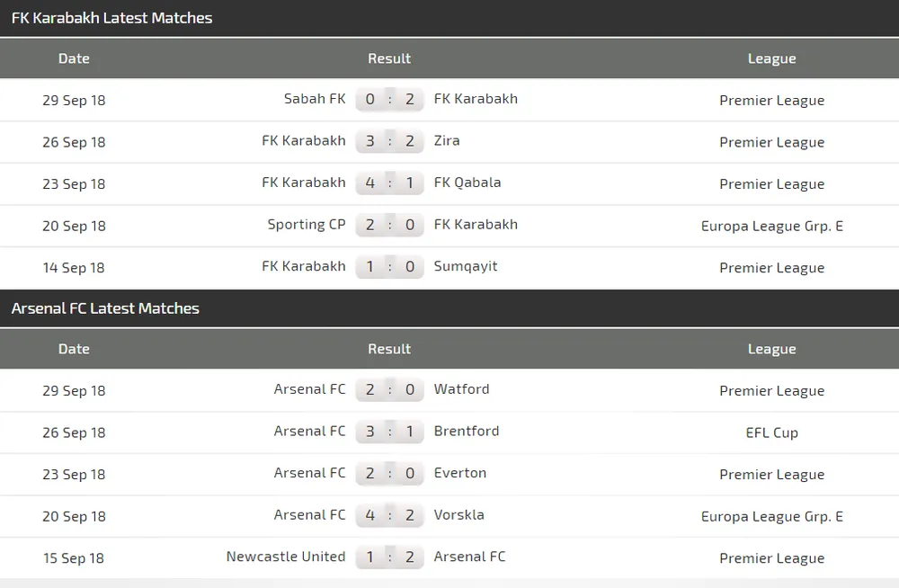899x588 pixels.
Task: Open Europa League Grp. E in Vorskla row
Action: 771,516
